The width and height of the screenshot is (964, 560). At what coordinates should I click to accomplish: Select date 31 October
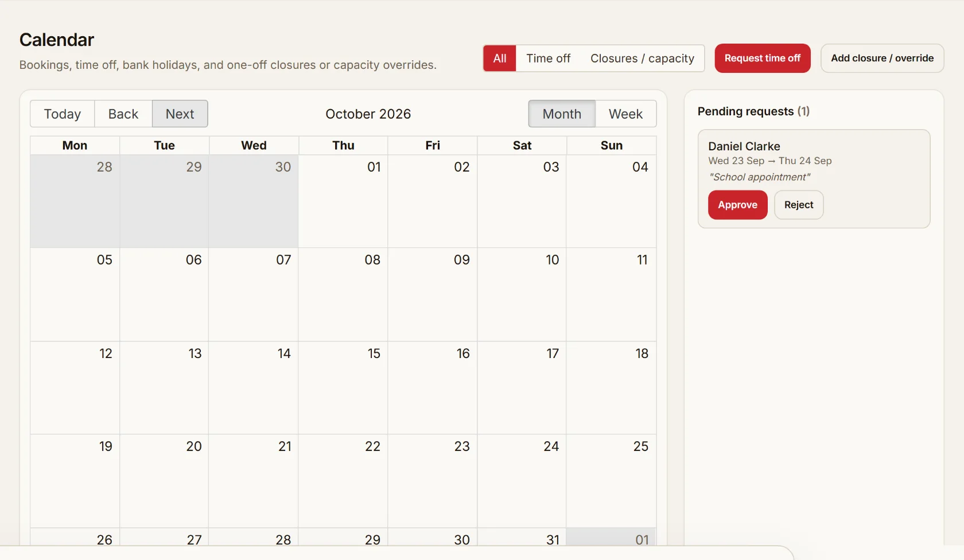coord(553,539)
